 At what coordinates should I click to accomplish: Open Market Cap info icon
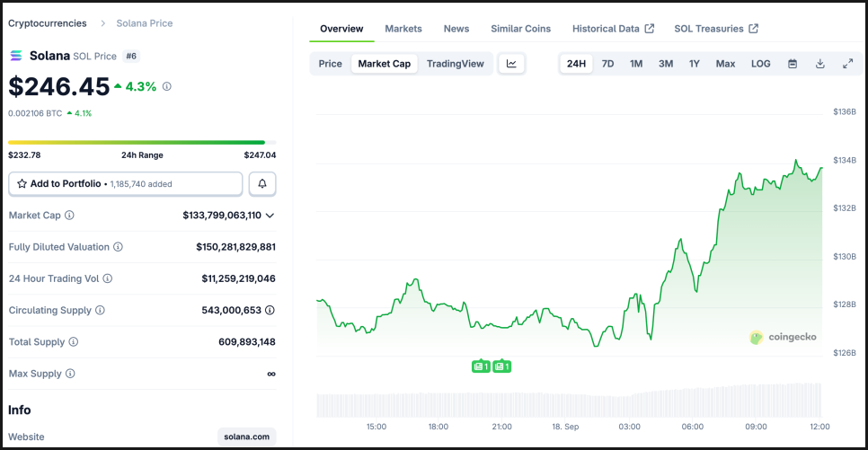pyautogui.click(x=69, y=216)
